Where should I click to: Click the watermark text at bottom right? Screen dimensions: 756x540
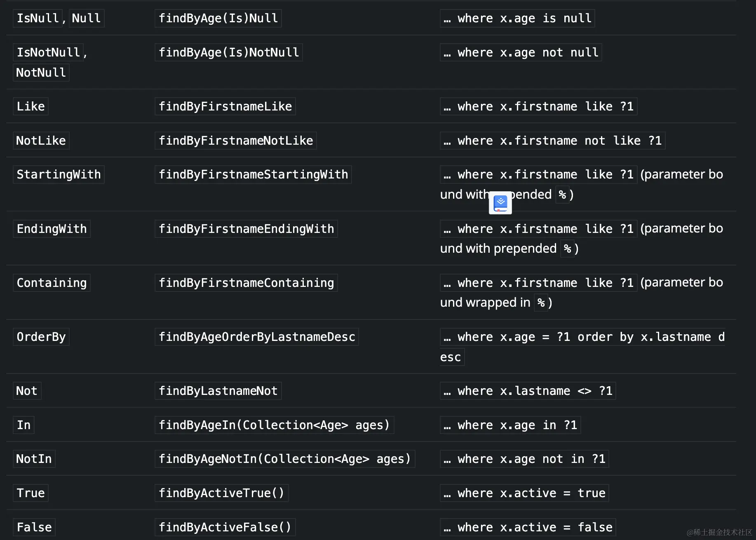point(719,532)
